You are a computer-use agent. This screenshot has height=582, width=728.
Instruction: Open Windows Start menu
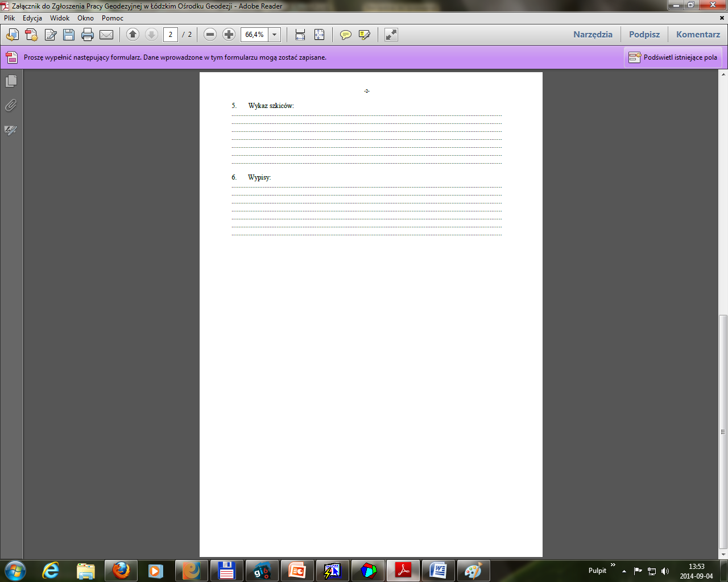(15, 570)
